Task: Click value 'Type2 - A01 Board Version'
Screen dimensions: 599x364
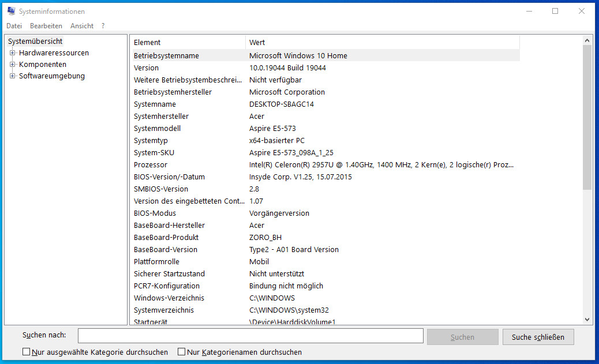Action: pyautogui.click(x=294, y=250)
